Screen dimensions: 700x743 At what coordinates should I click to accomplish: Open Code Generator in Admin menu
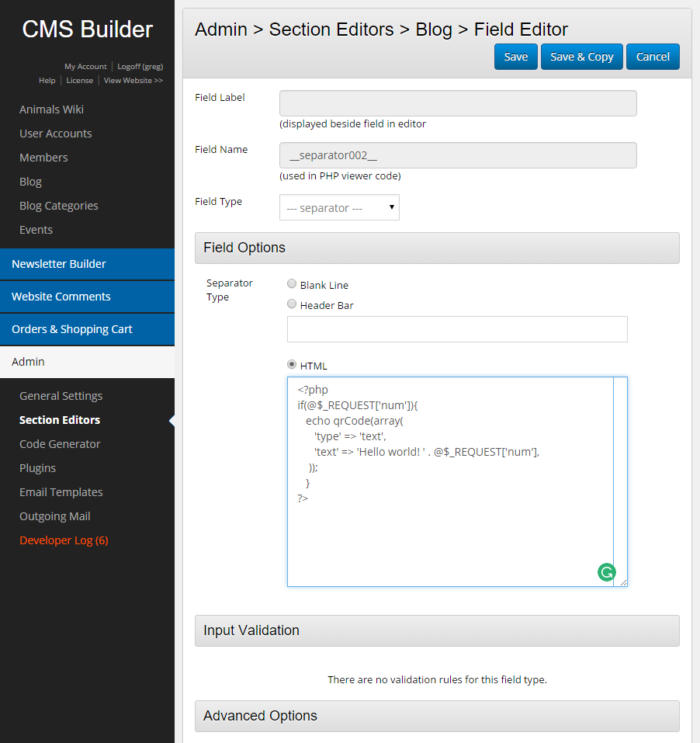(60, 444)
